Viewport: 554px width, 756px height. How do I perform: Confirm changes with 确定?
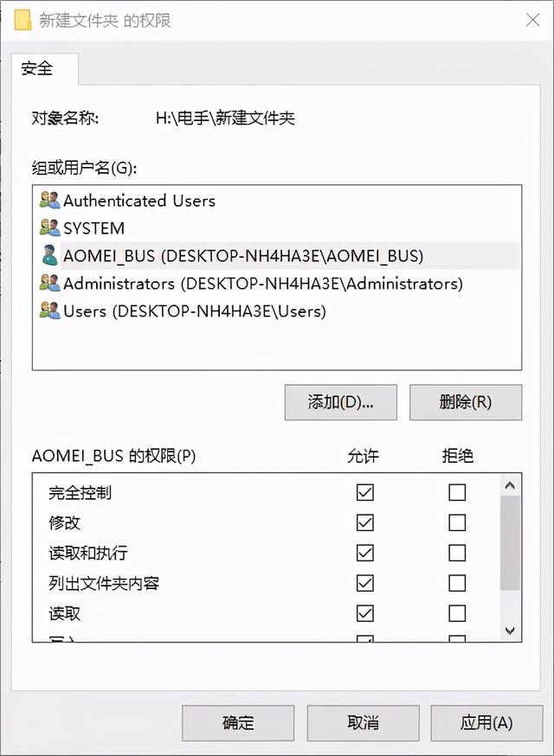[x=237, y=723]
